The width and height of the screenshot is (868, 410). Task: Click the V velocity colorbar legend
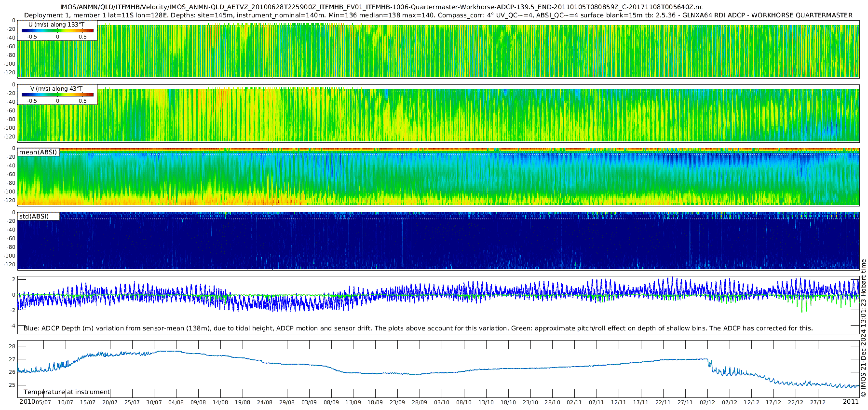57,94
